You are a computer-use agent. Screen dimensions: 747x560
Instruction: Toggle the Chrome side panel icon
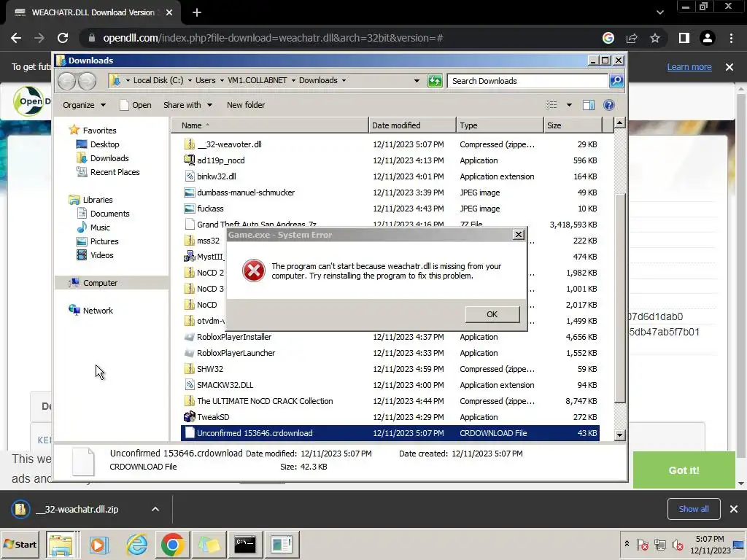coord(684,38)
